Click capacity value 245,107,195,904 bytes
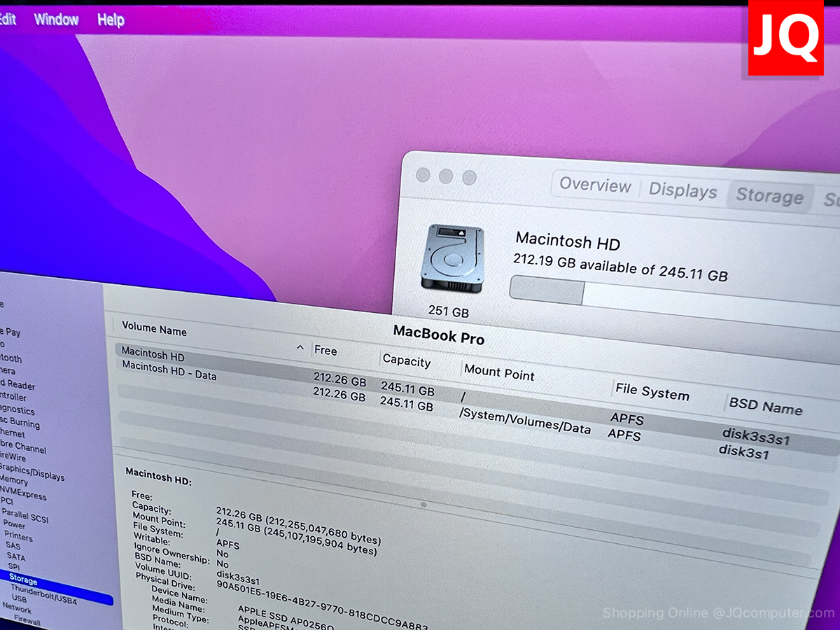This screenshot has height=630, width=840. (x=319, y=540)
